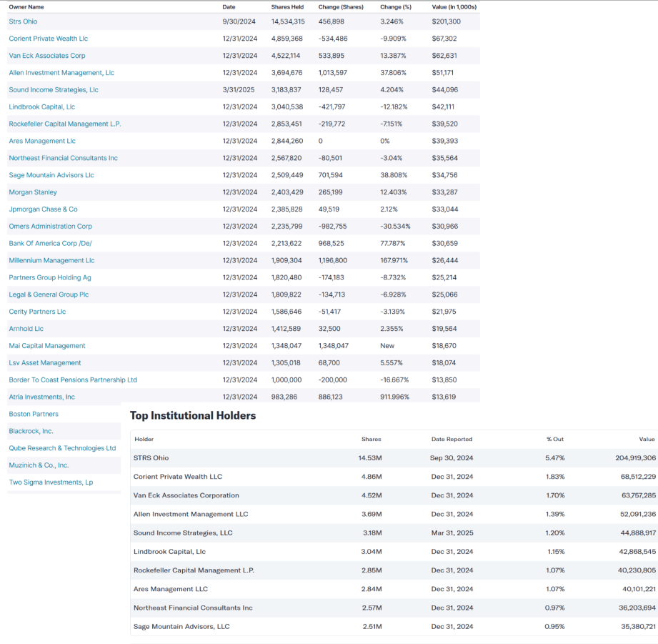This screenshot has width=658, height=644.
Task: Select Van Eck Associates Corp
Action: [x=45, y=56]
